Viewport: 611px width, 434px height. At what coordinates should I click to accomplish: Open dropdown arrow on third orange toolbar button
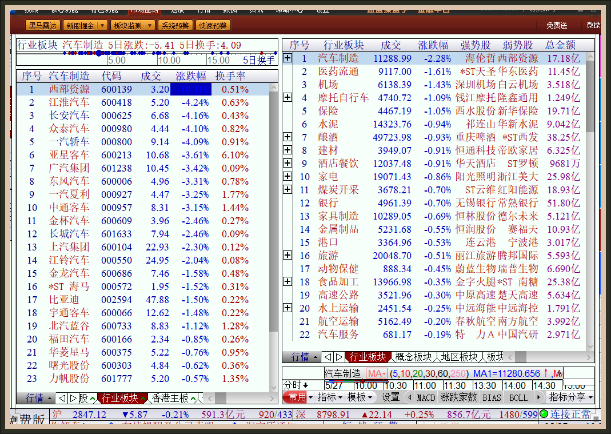point(150,25)
